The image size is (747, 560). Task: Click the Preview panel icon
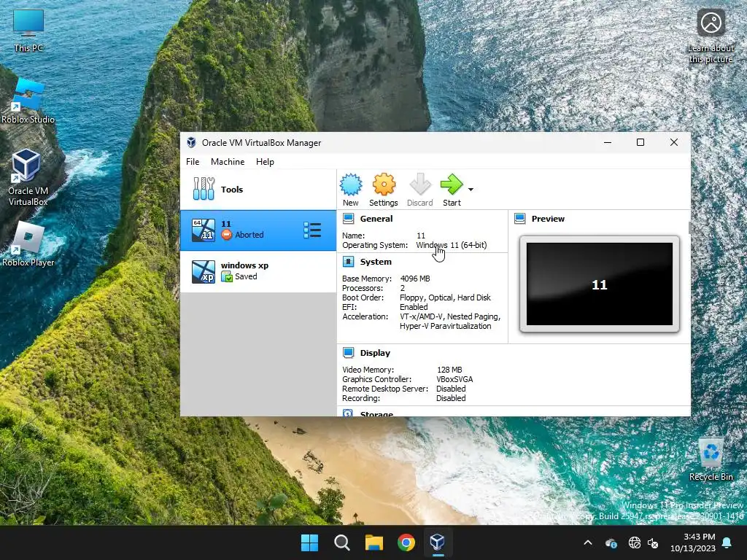pos(520,219)
